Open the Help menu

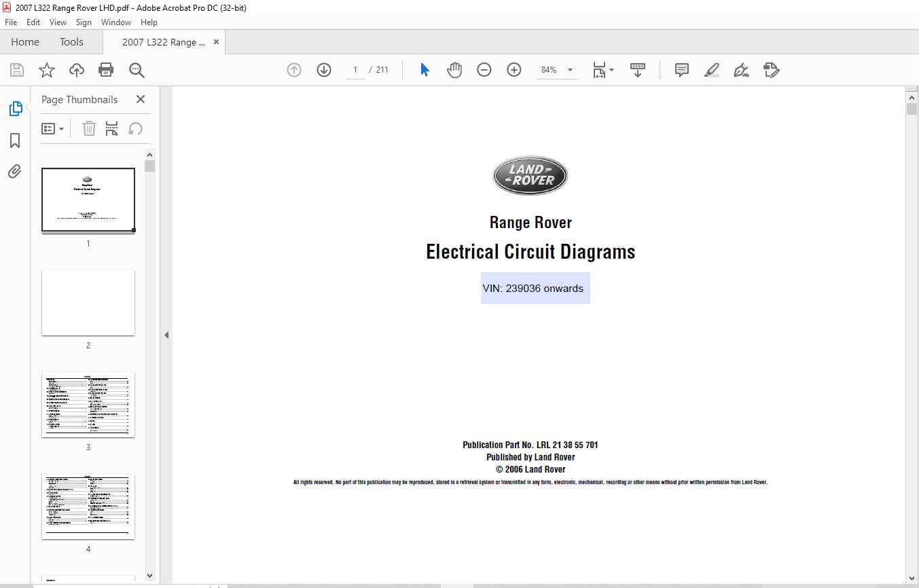[149, 22]
